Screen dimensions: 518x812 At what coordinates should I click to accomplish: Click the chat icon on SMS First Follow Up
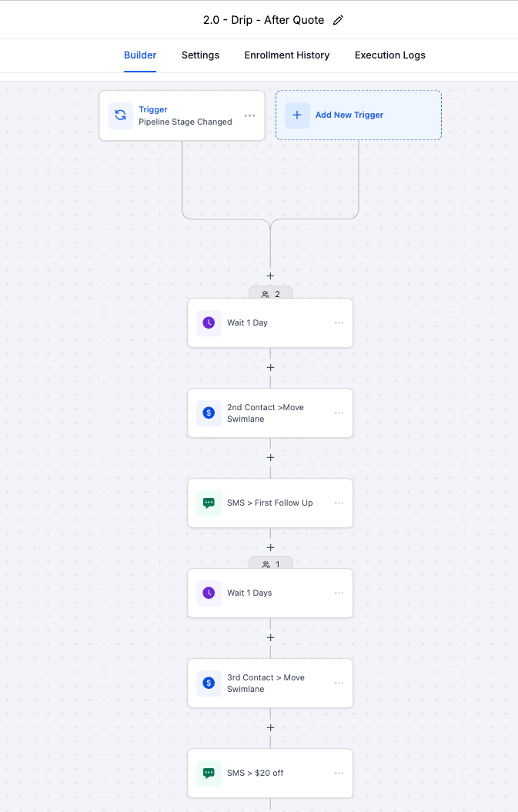click(209, 503)
